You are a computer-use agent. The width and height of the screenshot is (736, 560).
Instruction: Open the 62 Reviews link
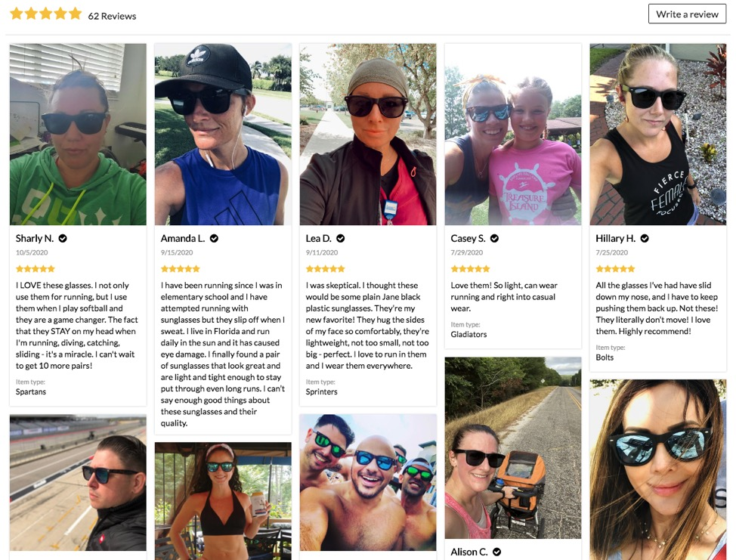[112, 16]
